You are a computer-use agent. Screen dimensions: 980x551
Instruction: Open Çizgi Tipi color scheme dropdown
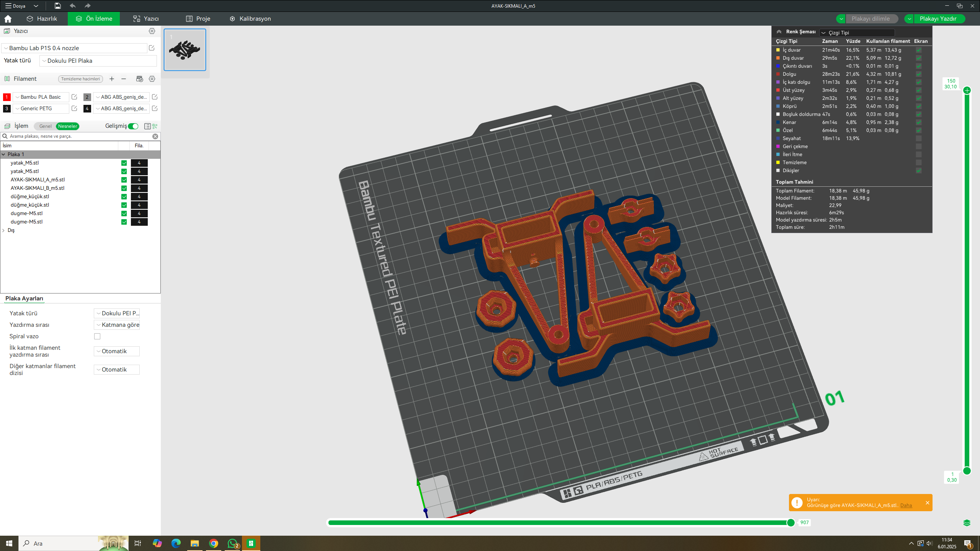coord(857,33)
